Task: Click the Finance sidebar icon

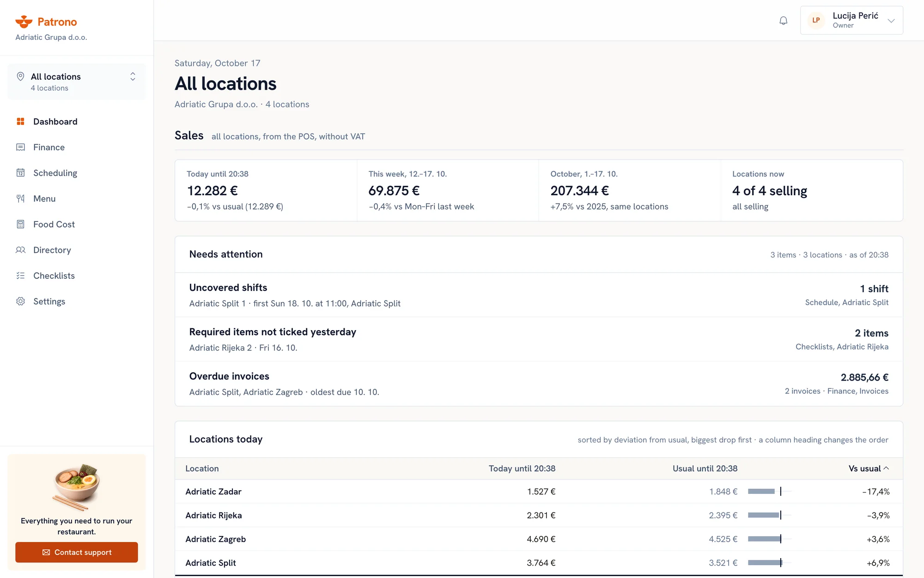Action: [x=20, y=147]
